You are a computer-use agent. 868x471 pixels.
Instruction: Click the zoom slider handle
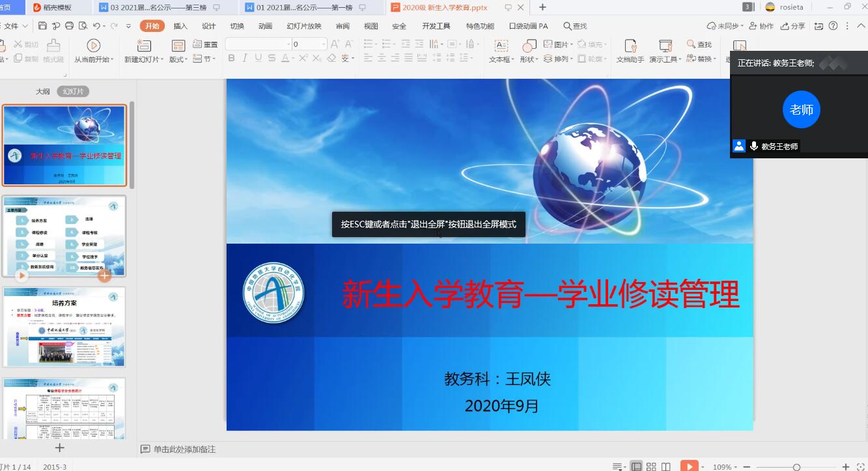pos(796,466)
